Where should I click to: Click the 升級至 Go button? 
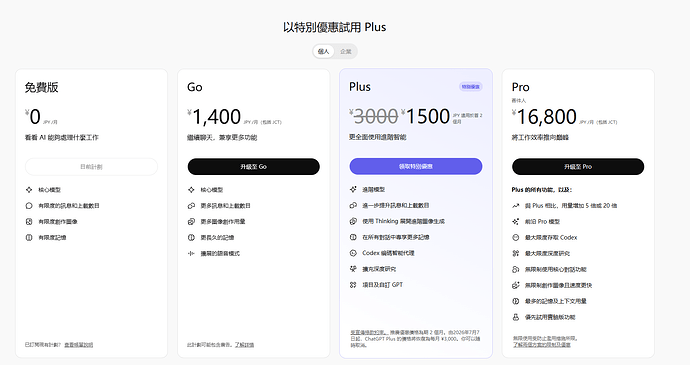(x=253, y=167)
